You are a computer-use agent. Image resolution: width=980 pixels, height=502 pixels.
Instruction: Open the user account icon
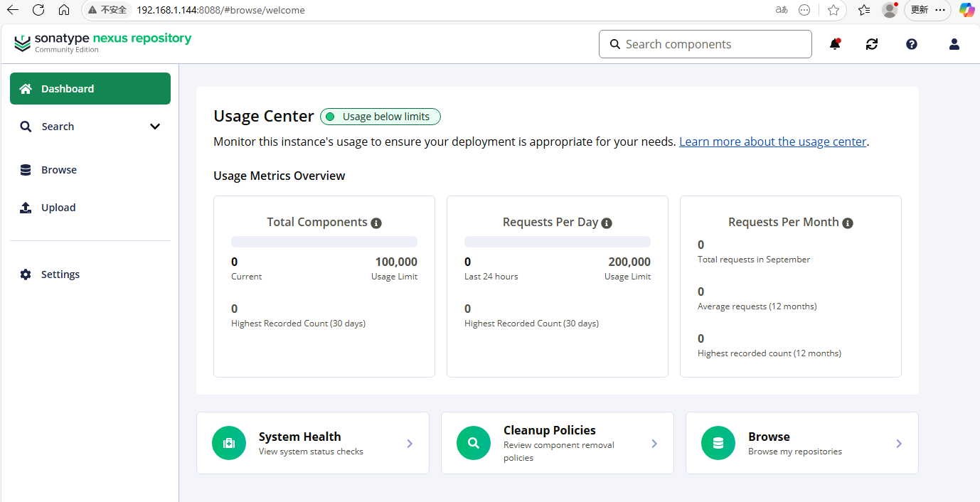(x=954, y=44)
